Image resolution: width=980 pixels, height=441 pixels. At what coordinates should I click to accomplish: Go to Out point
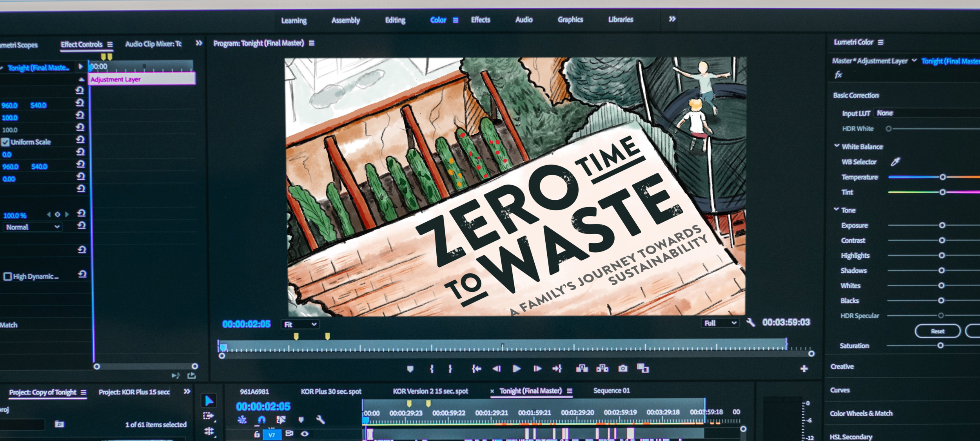click(x=557, y=368)
